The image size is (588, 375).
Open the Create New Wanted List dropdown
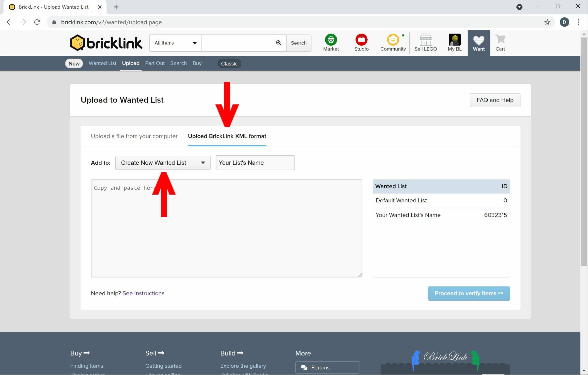pos(163,163)
